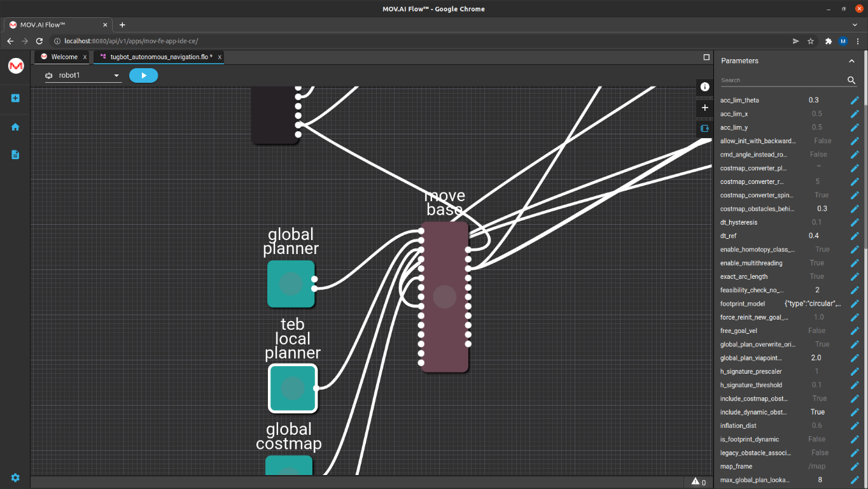Image resolution: width=868 pixels, height=489 pixels.
Task: Edit the acc_lim_y parameter
Action: (855, 127)
